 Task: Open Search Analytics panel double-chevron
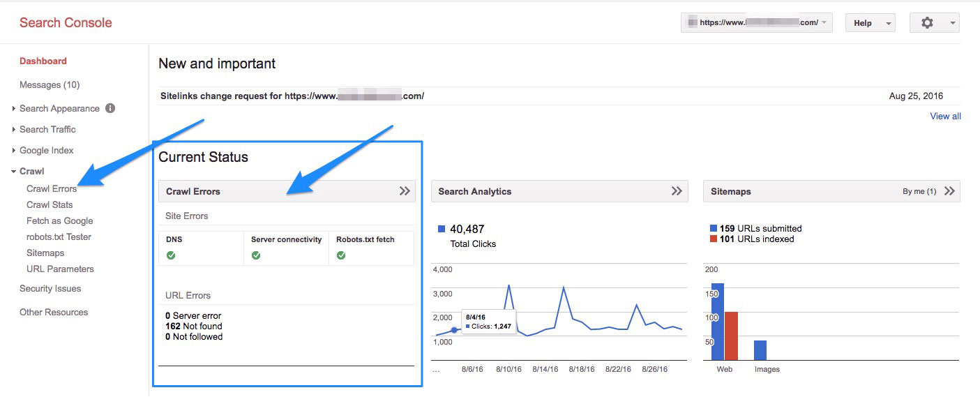[x=676, y=191]
